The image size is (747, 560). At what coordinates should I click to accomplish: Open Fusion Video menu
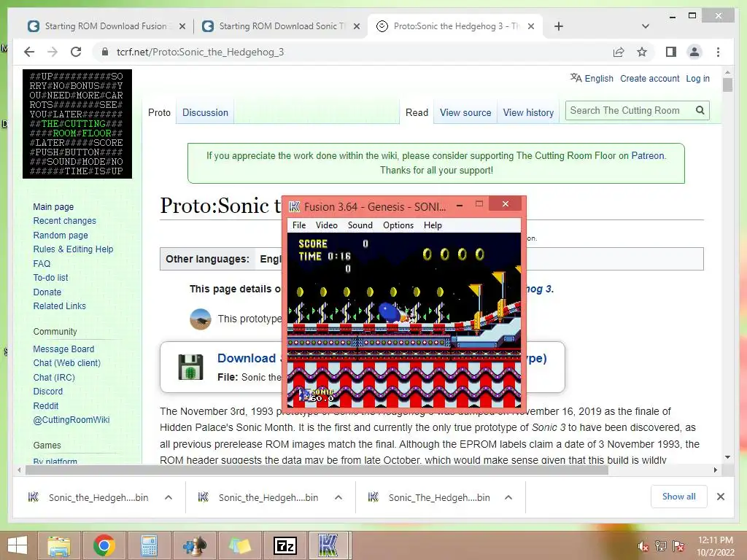(x=326, y=225)
